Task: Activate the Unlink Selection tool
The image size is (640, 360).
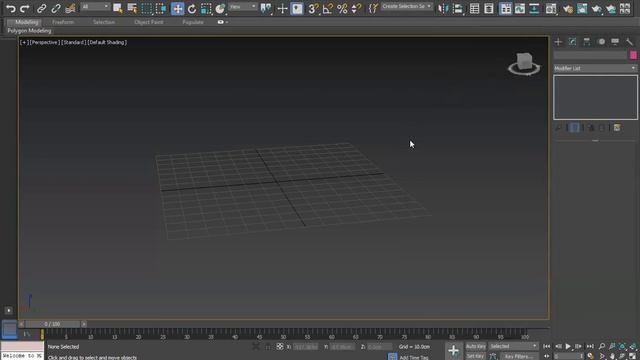Action: pos(56,8)
